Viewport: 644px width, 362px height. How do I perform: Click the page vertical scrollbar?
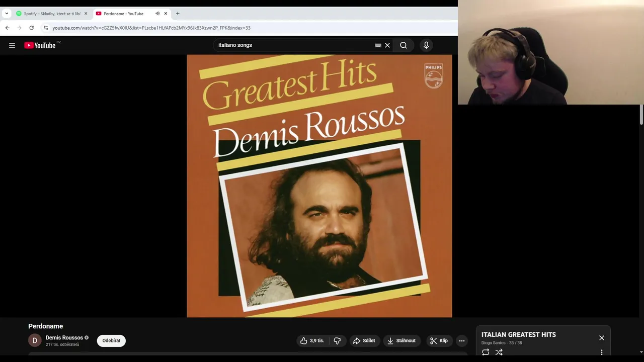pyautogui.click(x=641, y=115)
